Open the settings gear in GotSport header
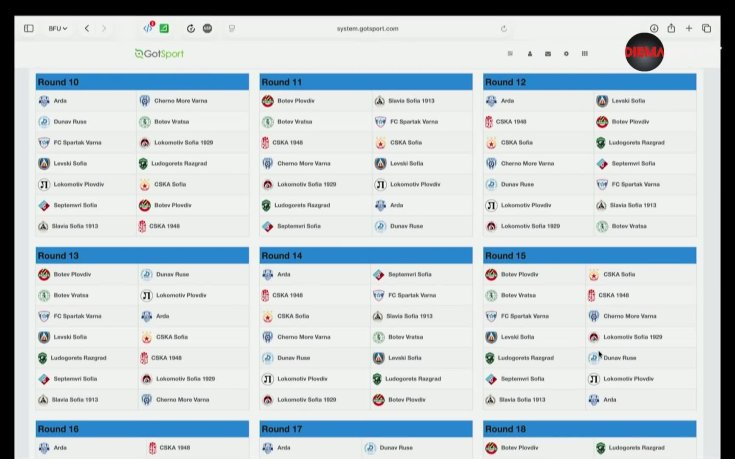This screenshot has height=459, width=735. [566, 54]
